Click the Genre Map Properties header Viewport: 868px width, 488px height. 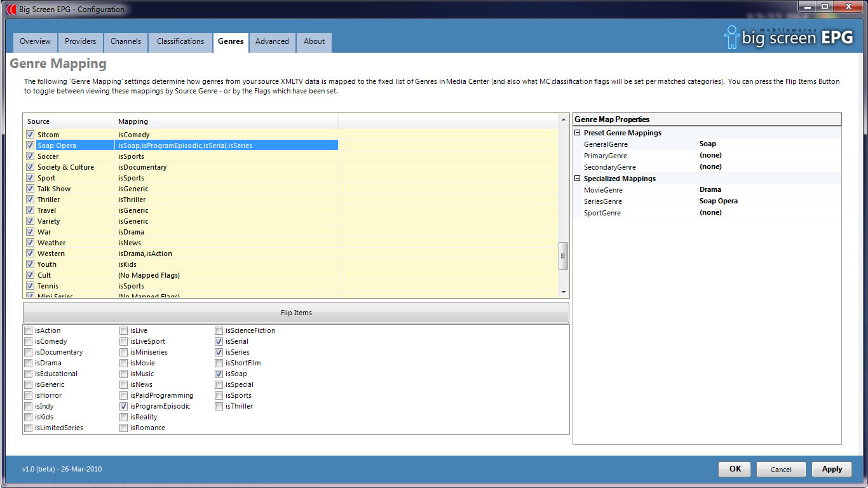point(707,119)
